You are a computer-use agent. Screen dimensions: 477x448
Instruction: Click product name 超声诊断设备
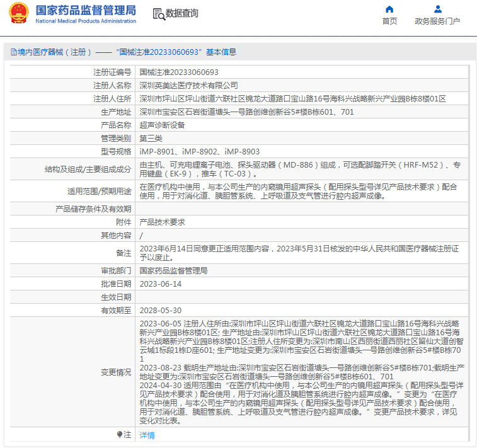162,125
